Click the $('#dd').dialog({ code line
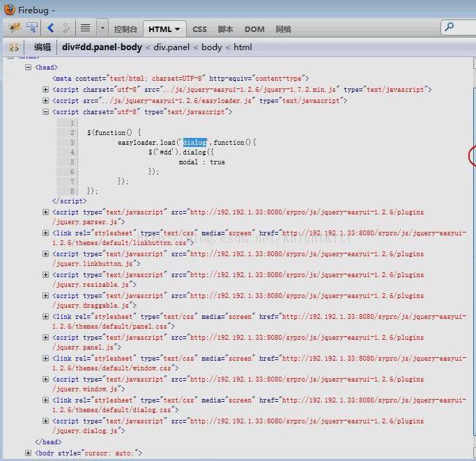476x461 pixels. pyautogui.click(x=181, y=153)
